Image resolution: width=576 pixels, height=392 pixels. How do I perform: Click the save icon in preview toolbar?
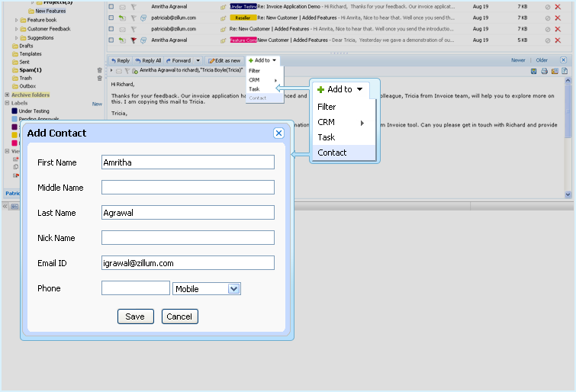(534, 71)
